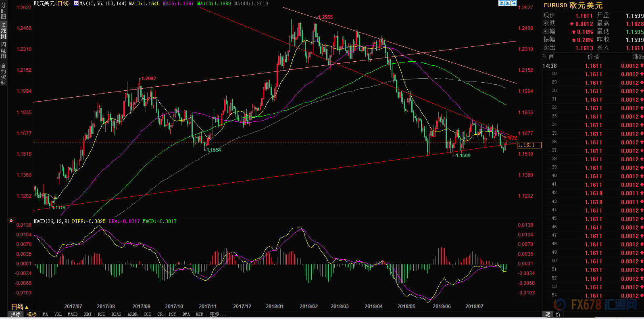The height and width of the screenshot is (319, 644).
Task: Toggle the RSI indicator
Action: [x=101, y=314]
